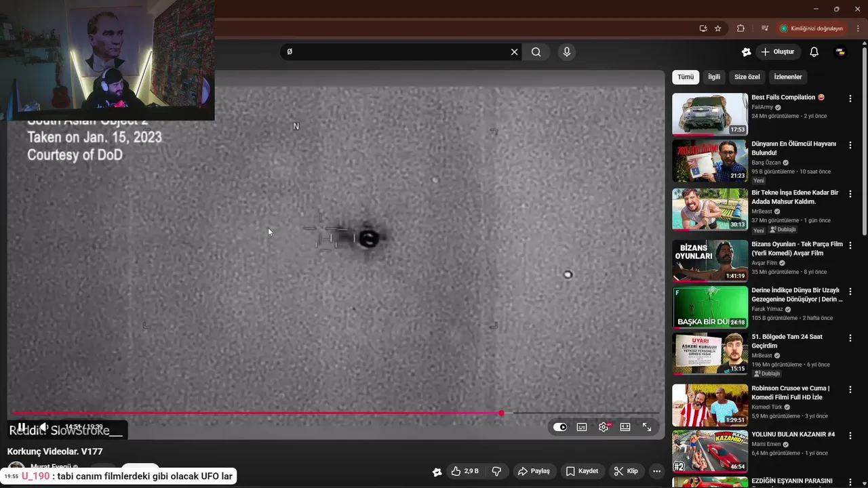
Task: Open options for 51. Bölgede Tam 24 Saat
Action: coord(850,338)
